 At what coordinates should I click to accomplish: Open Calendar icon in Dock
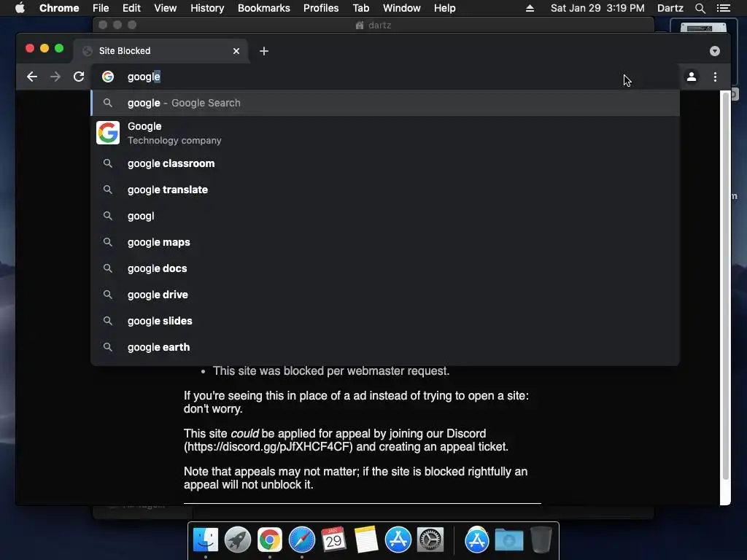point(333,540)
